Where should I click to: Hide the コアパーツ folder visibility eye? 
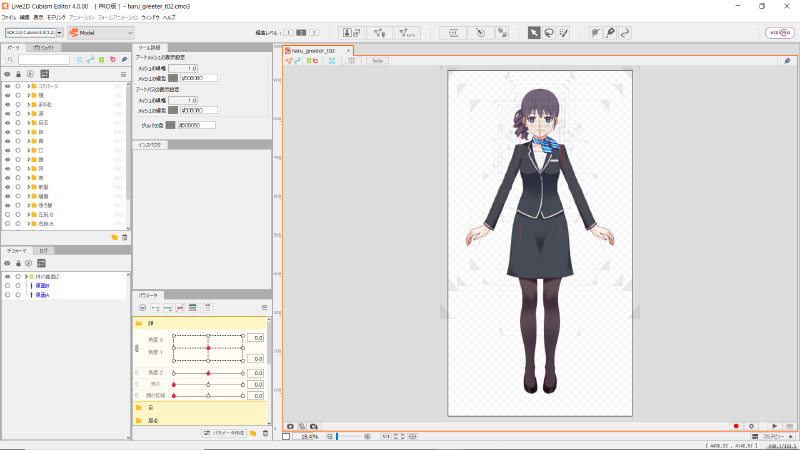click(7, 86)
